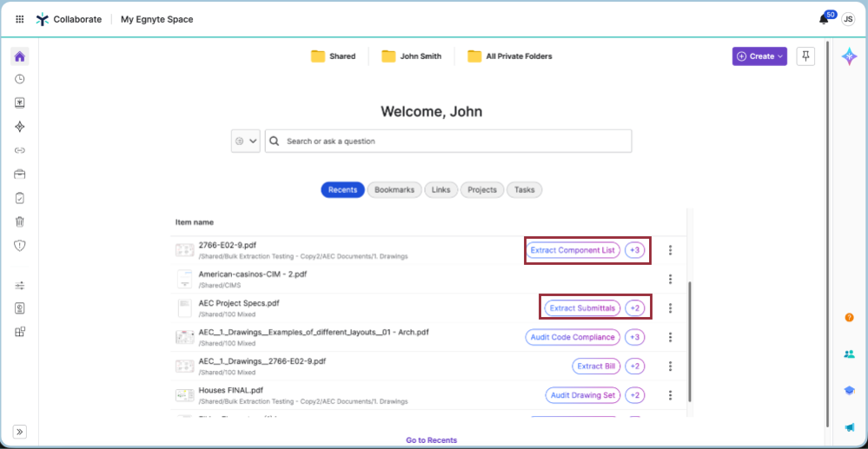The height and width of the screenshot is (449, 868).
Task: Focus the Search or ask a question field
Action: click(448, 142)
